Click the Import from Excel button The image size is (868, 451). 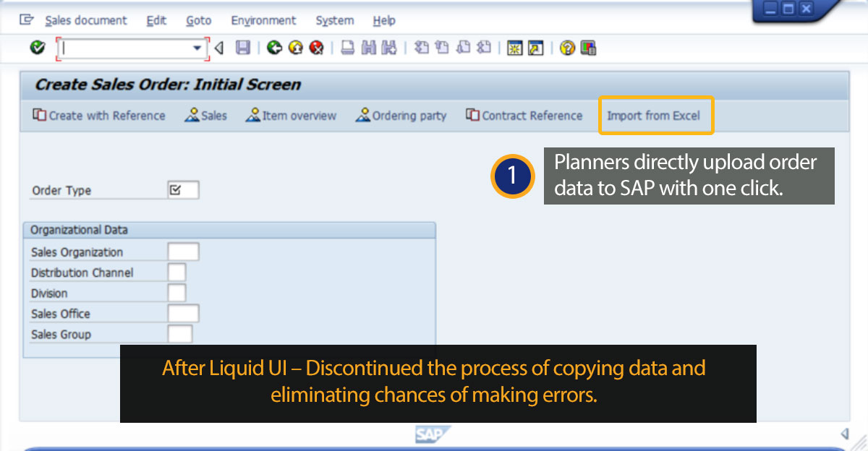point(655,116)
